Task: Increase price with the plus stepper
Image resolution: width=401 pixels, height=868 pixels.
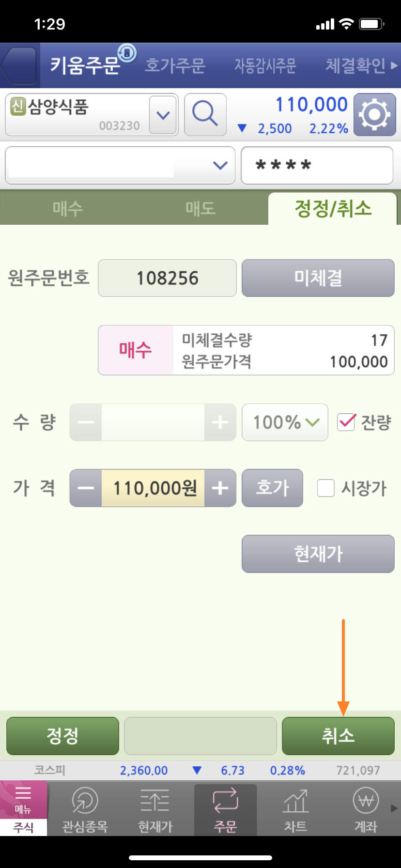Action: click(x=220, y=488)
